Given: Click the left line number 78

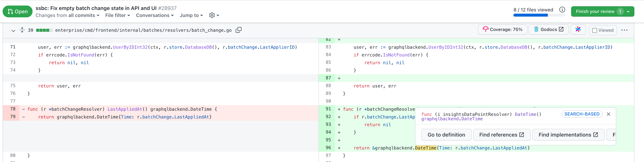Looking at the screenshot, I should pos(13,109).
